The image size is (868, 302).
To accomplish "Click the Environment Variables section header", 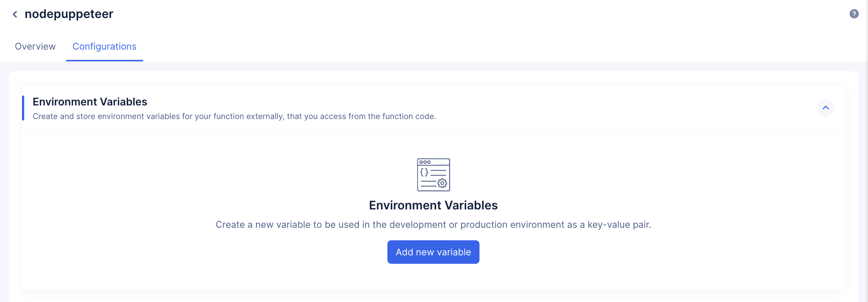I will pyautogui.click(x=90, y=102).
